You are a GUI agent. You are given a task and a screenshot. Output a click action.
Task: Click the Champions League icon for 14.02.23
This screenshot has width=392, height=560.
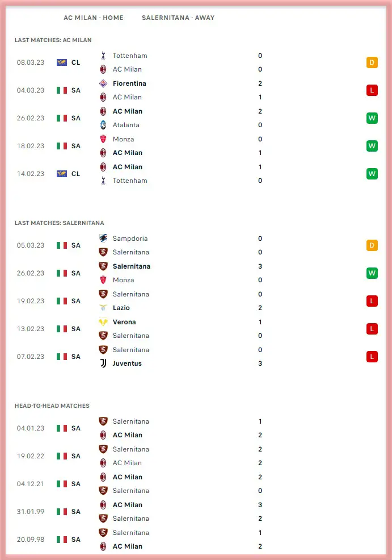[62, 174]
